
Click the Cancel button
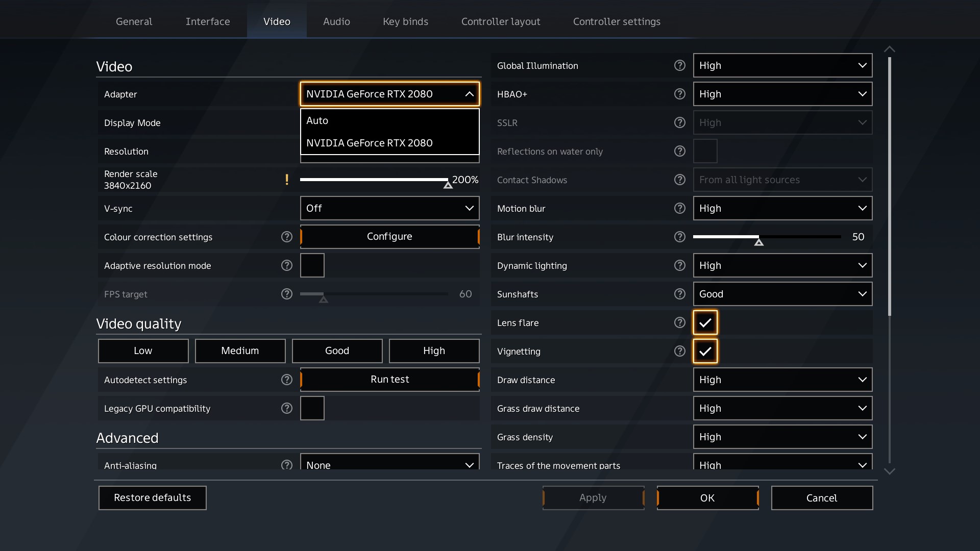tap(822, 498)
